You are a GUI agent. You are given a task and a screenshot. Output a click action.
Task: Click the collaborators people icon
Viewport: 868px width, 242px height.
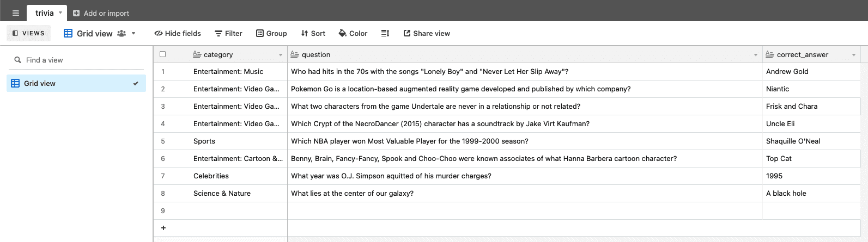(122, 33)
